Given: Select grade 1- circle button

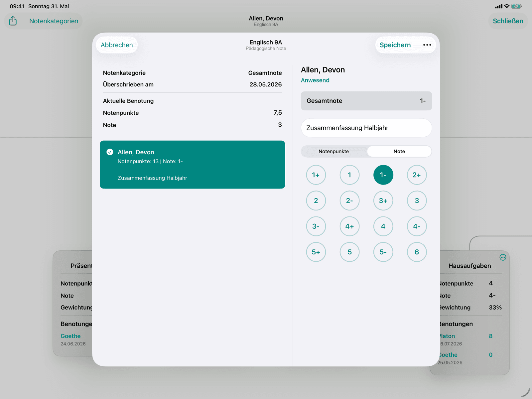Looking at the screenshot, I should tap(383, 175).
